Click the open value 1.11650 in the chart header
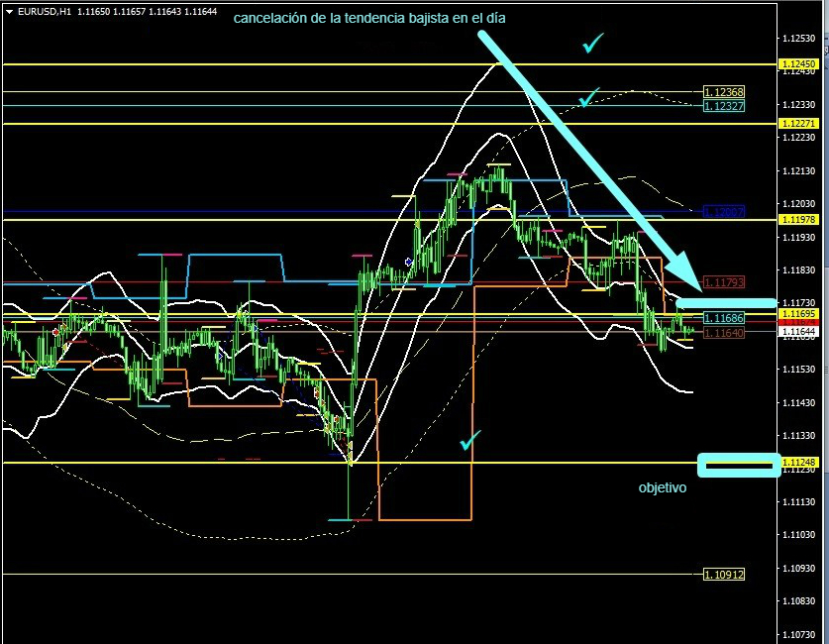The image size is (829, 644). [x=93, y=12]
